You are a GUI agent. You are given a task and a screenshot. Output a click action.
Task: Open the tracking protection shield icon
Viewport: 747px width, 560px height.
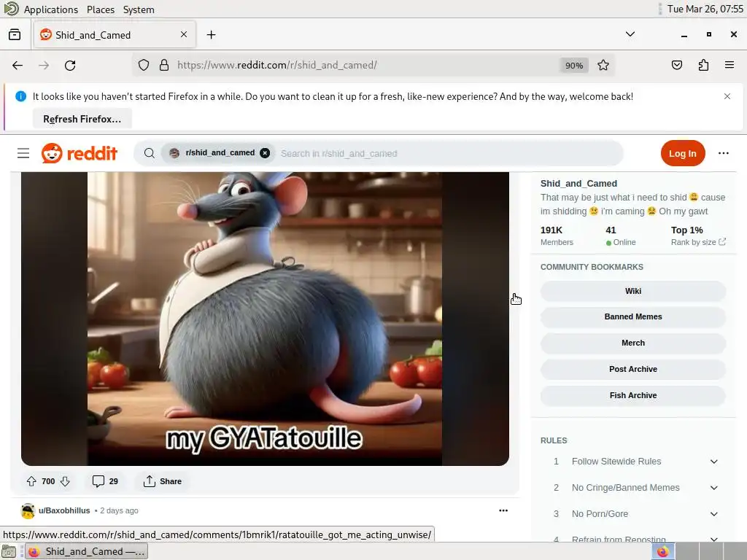[x=144, y=65]
